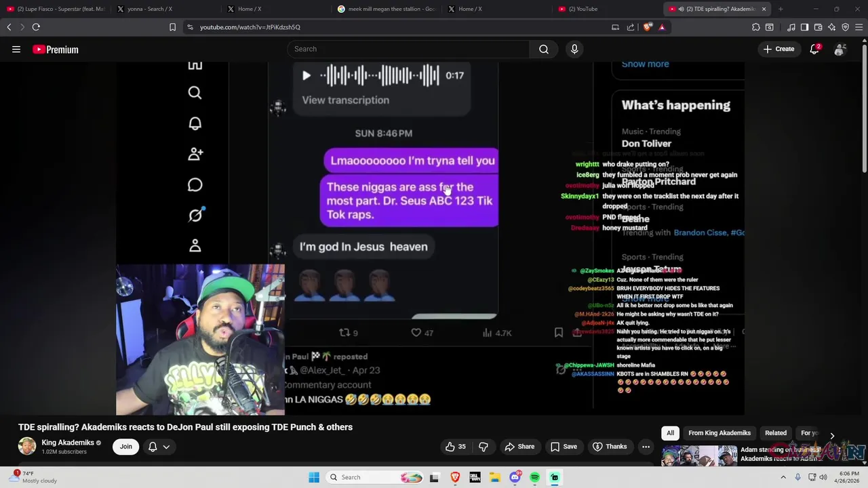Switch to the (2) YouTube tab
The image size is (868, 488).
[x=608, y=9]
